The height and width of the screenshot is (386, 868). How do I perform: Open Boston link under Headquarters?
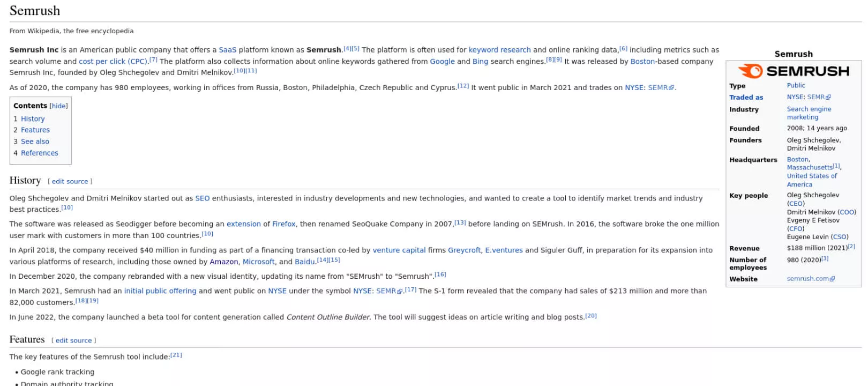797,160
